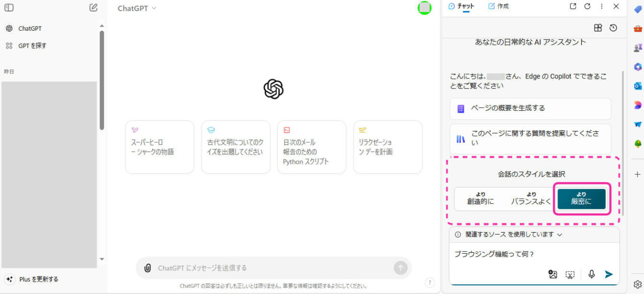Open the green user profile avatar
The image size is (644, 294).
click(425, 8)
